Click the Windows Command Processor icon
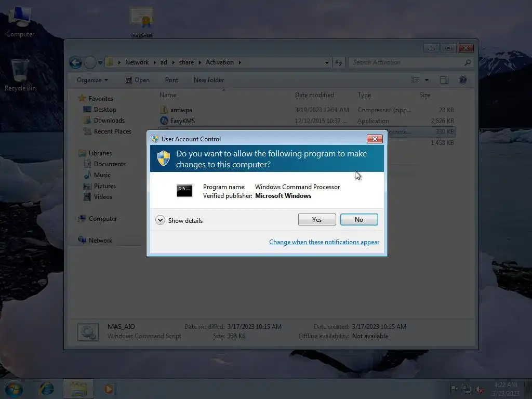 [x=184, y=191]
